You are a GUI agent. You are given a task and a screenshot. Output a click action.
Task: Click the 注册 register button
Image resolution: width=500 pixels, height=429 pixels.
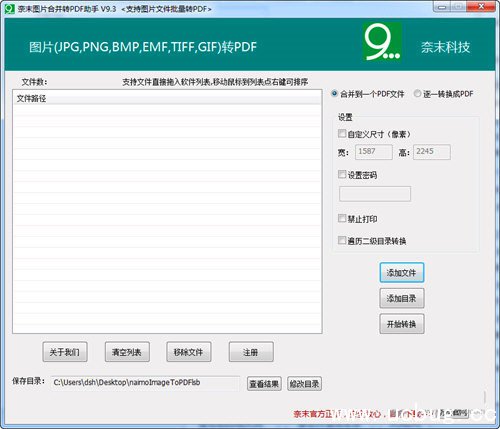(x=251, y=352)
